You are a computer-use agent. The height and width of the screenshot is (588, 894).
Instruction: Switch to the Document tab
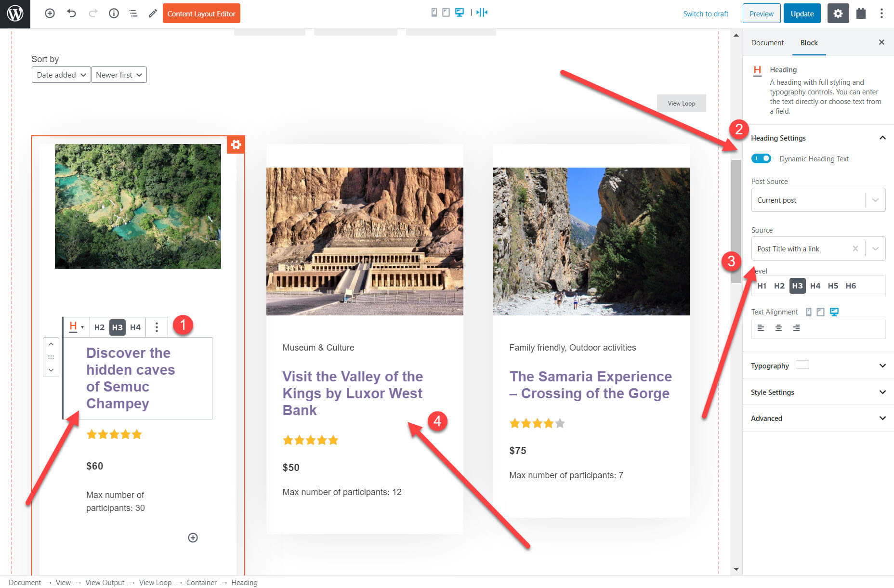click(x=767, y=42)
